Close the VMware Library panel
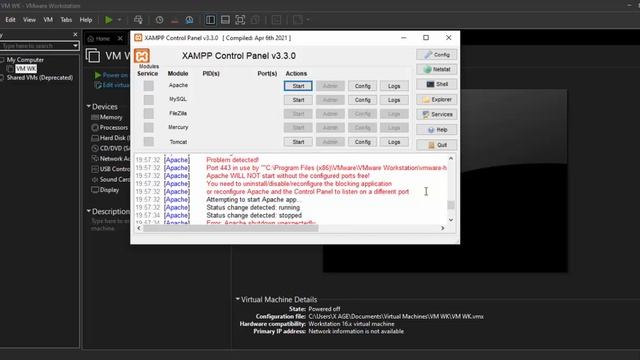 coord(75,35)
